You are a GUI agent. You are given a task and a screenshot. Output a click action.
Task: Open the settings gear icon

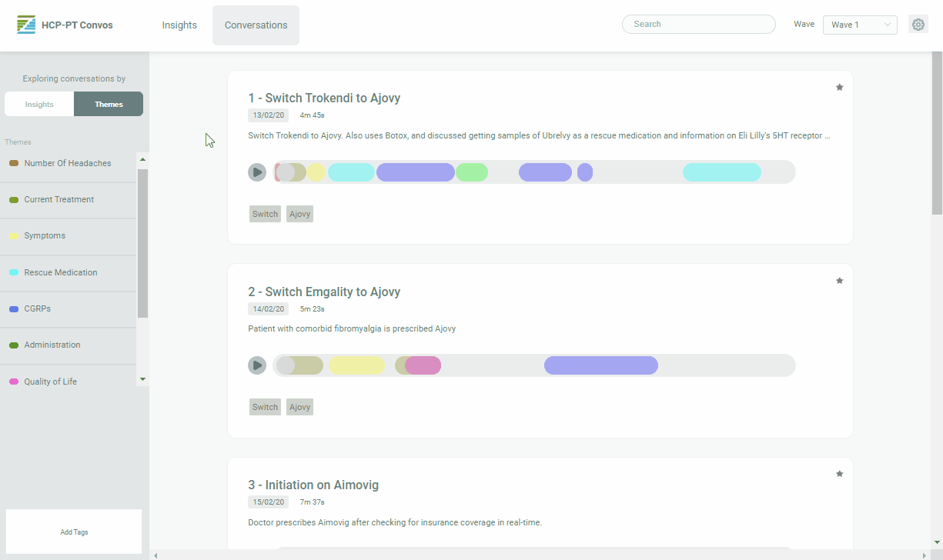coord(918,25)
